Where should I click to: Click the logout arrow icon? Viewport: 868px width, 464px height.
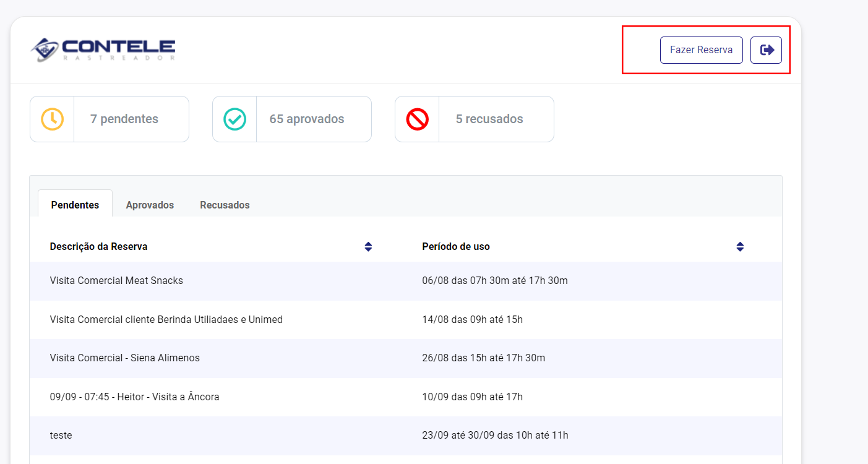point(766,50)
